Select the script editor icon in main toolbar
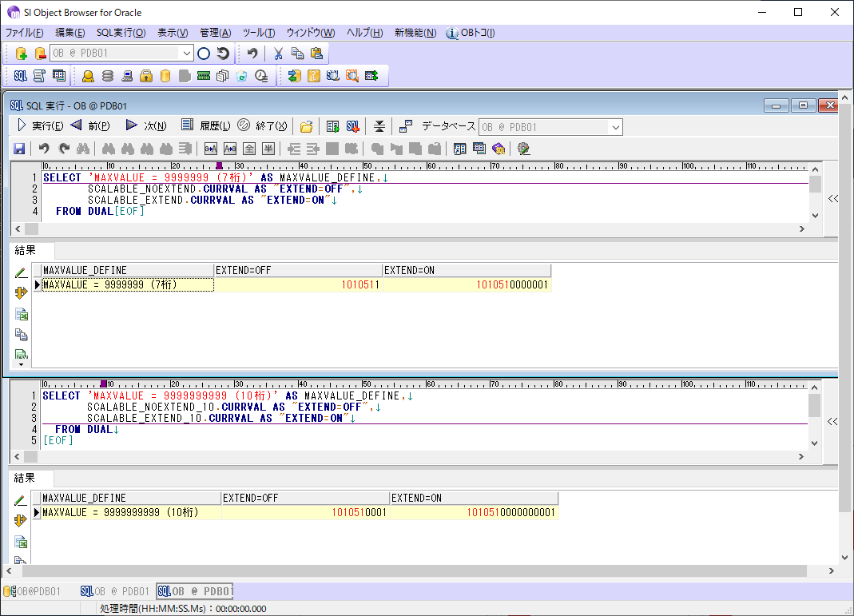The height and width of the screenshot is (616, 854). point(38,75)
